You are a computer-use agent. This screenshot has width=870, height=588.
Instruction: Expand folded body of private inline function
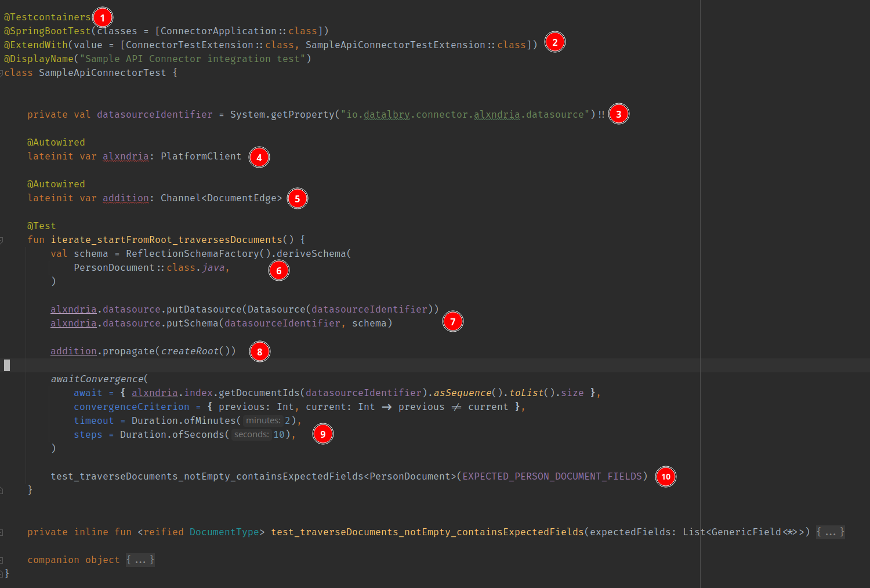(x=831, y=532)
